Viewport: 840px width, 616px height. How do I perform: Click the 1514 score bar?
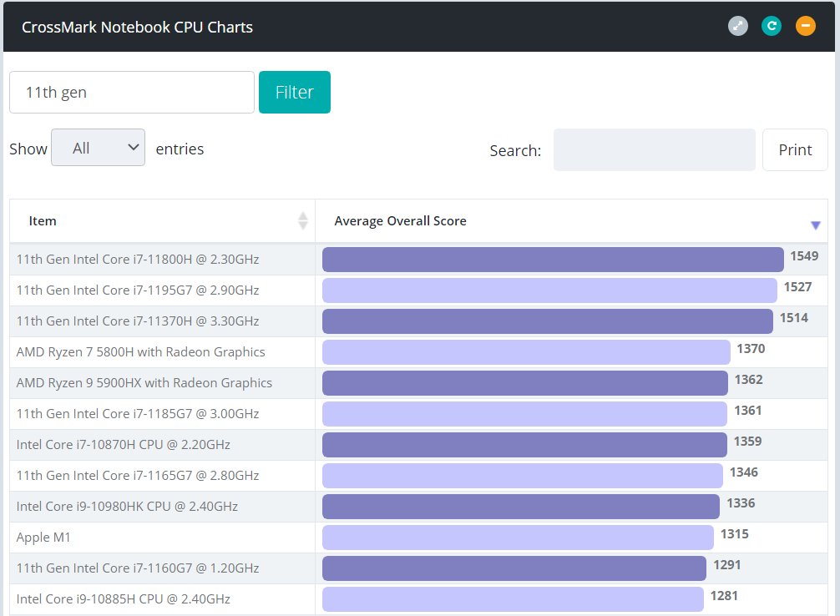click(548, 321)
